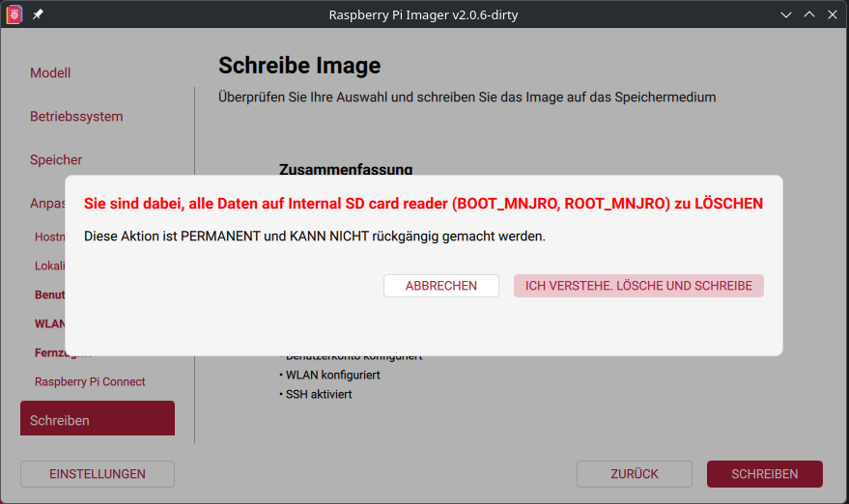Click the PERMANENT action warning text
This screenshot has height=504, width=849.
coord(315,237)
